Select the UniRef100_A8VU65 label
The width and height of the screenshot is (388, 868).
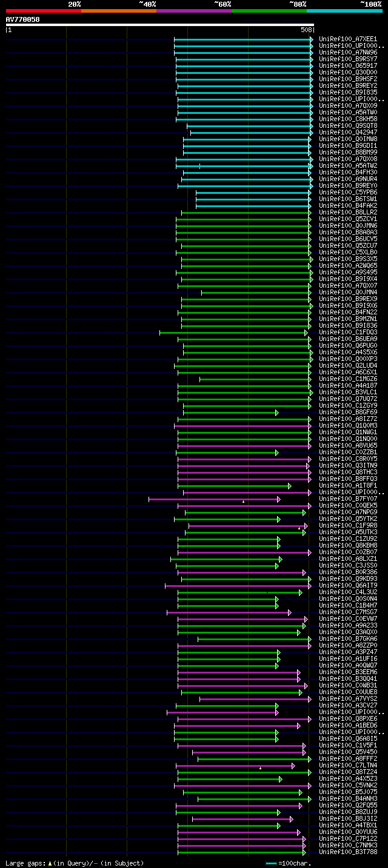[349, 445]
